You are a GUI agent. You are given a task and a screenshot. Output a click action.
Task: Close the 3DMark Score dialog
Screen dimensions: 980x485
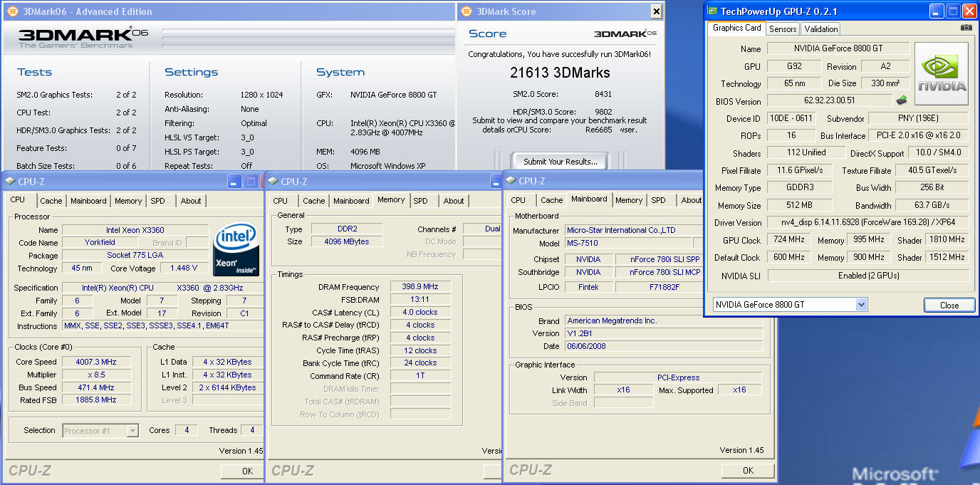(656, 11)
